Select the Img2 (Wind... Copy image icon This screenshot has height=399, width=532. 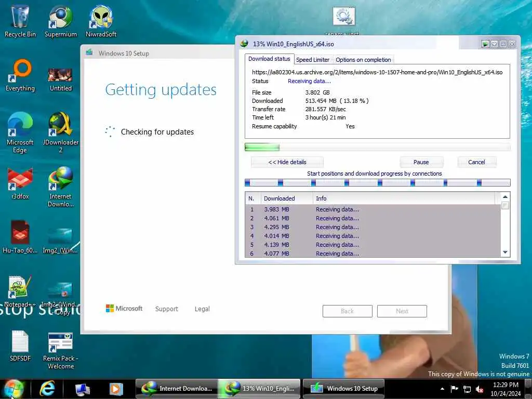pos(60,299)
